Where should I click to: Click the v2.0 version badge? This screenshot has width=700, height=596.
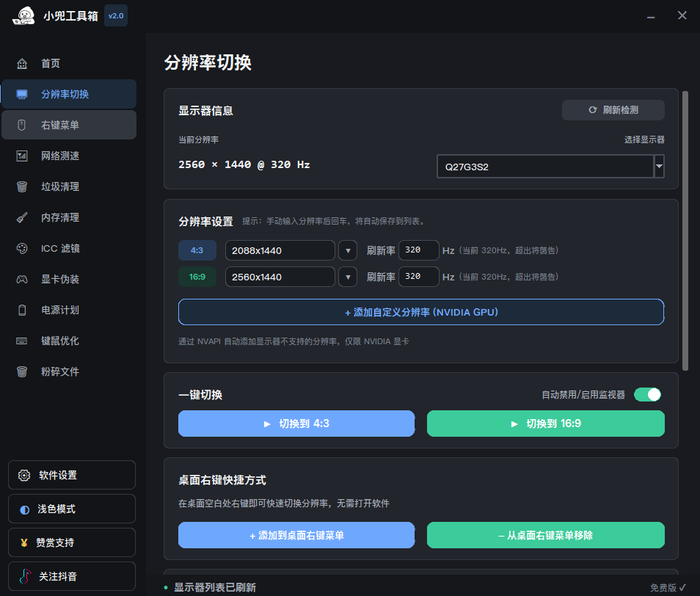[x=116, y=16]
